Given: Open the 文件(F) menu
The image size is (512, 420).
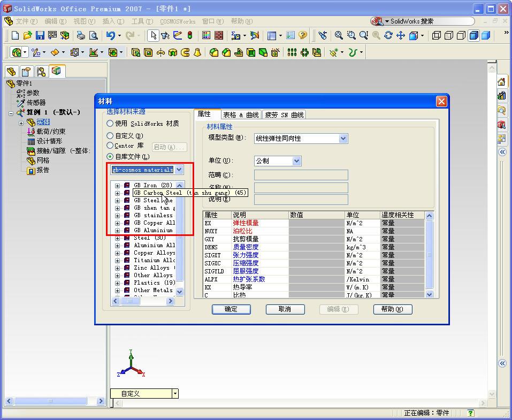Looking at the screenshot, I should (26, 21).
